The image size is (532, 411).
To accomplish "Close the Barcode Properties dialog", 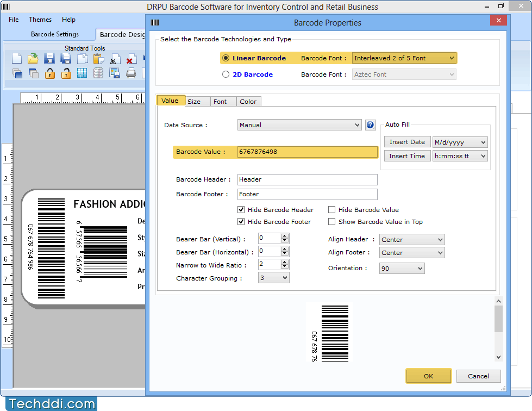I will pos(498,20).
